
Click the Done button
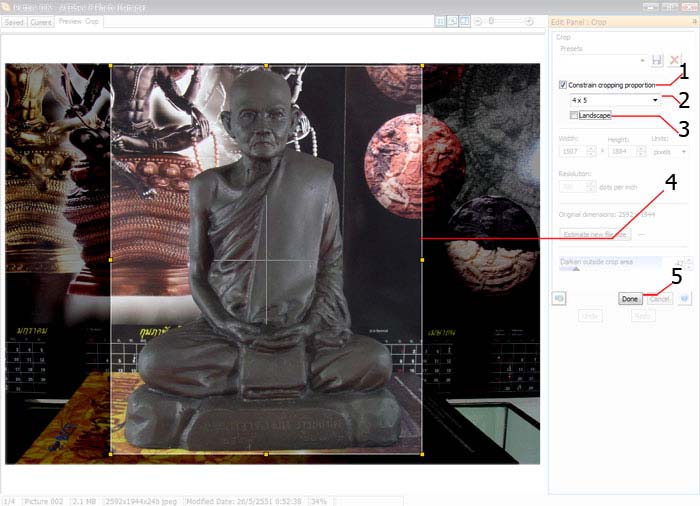pyautogui.click(x=630, y=299)
